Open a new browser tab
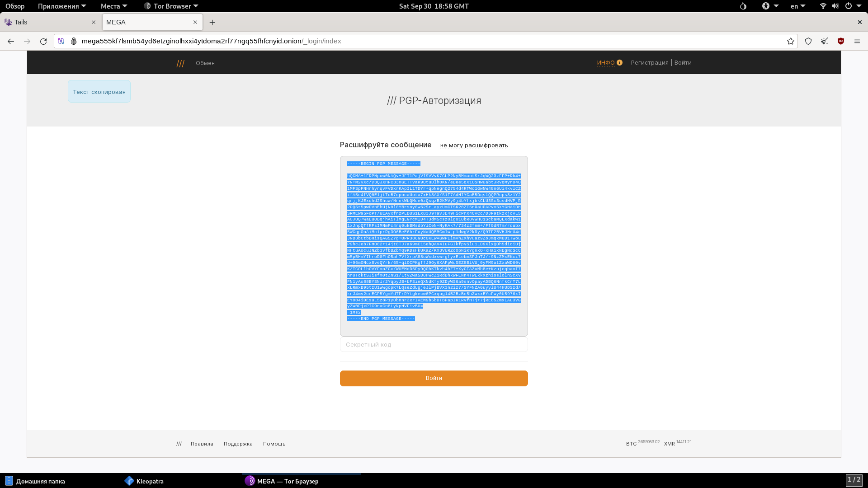Screen dimensions: 868x488 click(212, 22)
